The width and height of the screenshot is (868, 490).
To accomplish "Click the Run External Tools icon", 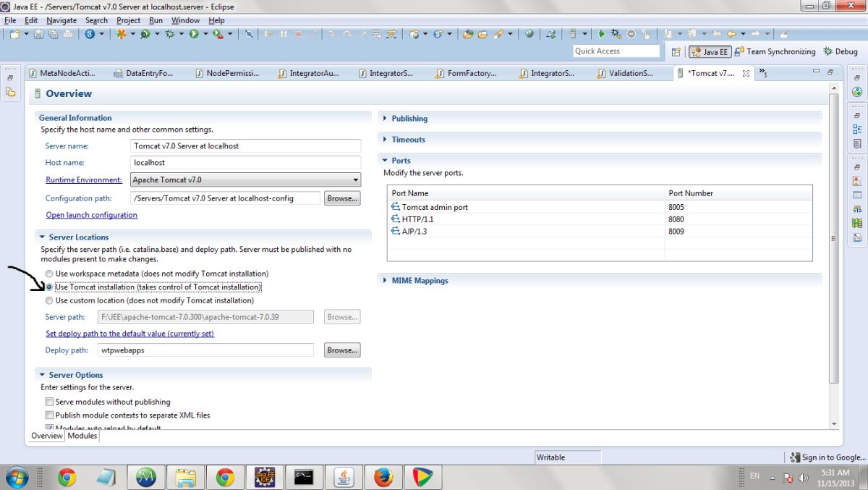I will 218,33.
